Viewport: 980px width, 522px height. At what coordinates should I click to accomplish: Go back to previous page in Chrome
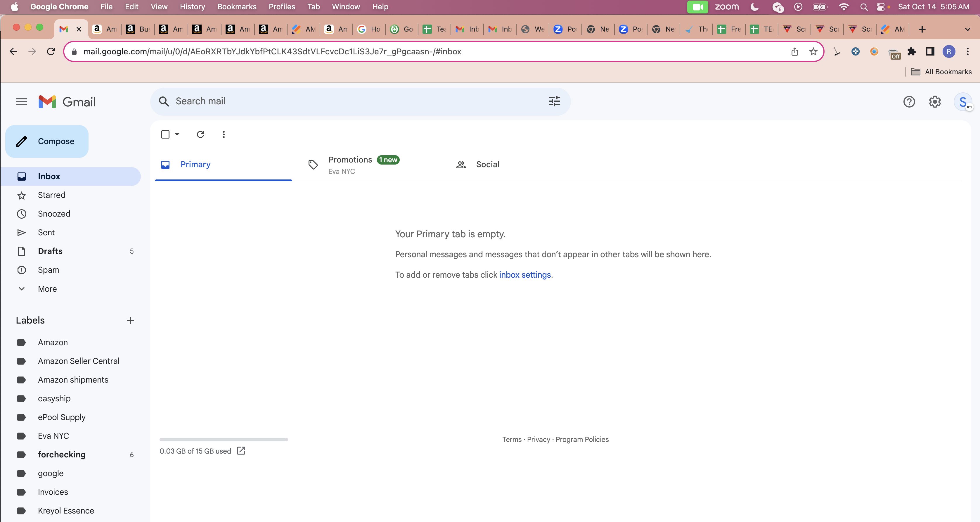coord(14,51)
